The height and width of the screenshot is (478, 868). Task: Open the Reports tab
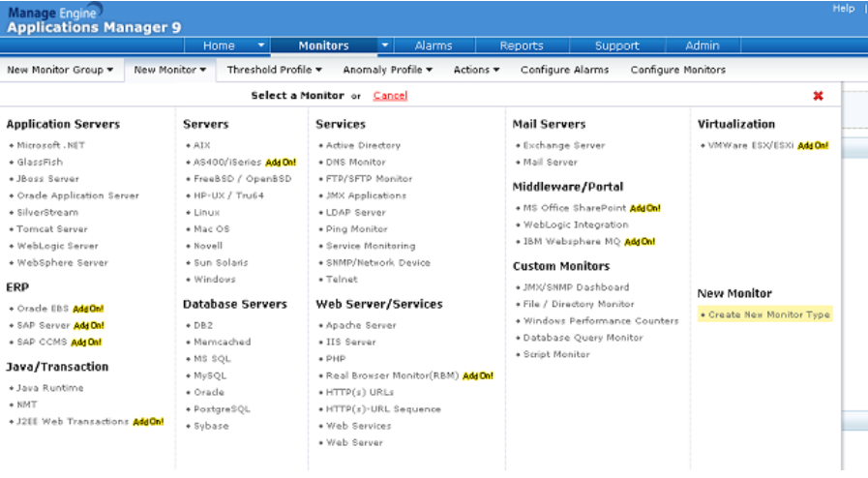pyautogui.click(x=522, y=45)
